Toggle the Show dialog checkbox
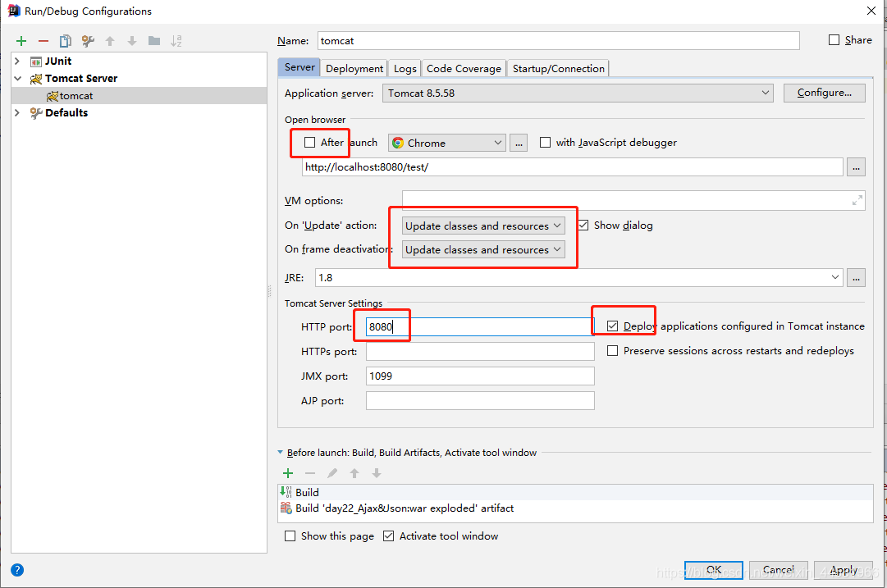This screenshot has height=588, width=887. (x=583, y=225)
